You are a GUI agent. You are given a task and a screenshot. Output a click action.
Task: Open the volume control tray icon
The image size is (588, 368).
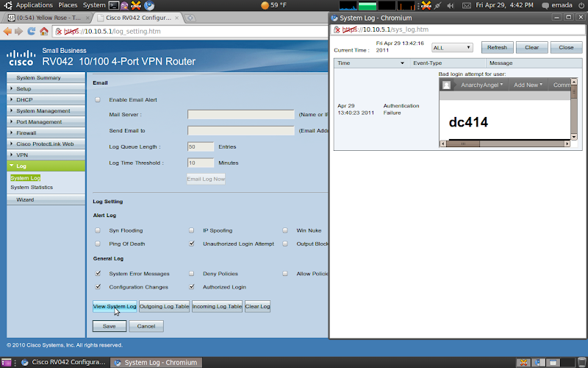click(x=451, y=5)
